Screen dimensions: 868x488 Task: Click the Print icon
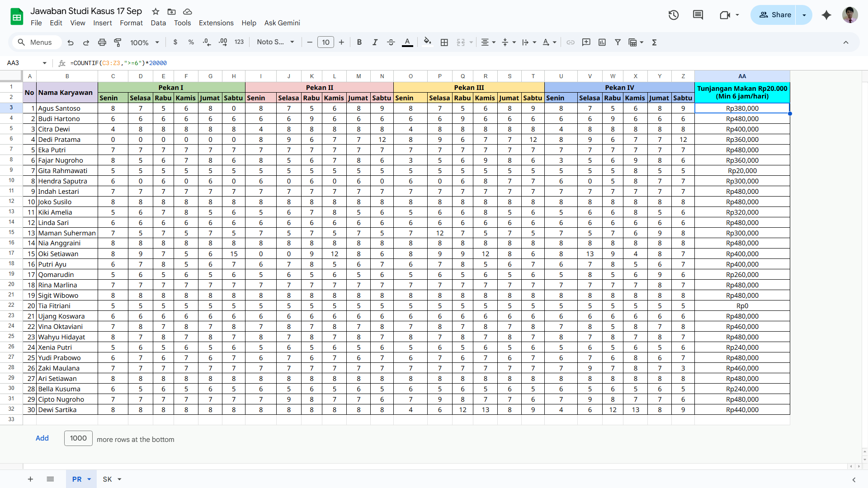[x=102, y=42]
